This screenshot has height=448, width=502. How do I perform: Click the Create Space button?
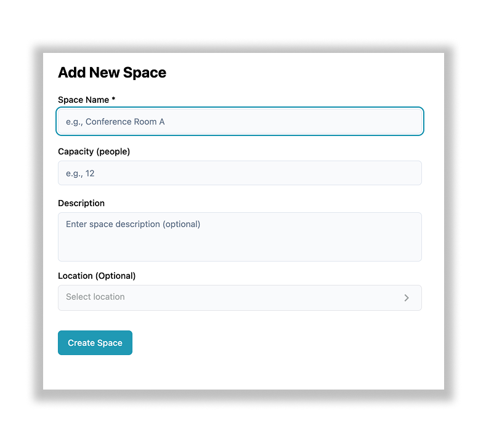point(95,343)
